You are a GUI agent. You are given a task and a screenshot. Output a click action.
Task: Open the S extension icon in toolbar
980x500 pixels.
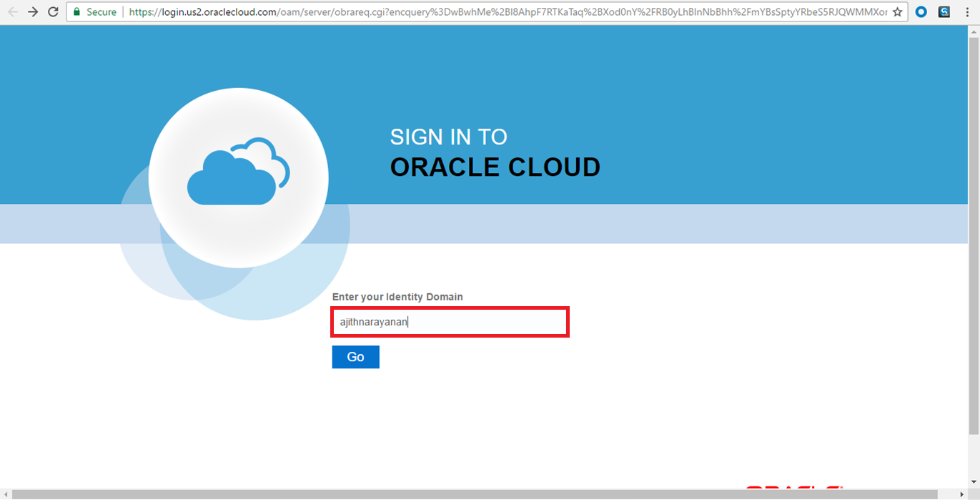pyautogui.click(x=944, y=12)
